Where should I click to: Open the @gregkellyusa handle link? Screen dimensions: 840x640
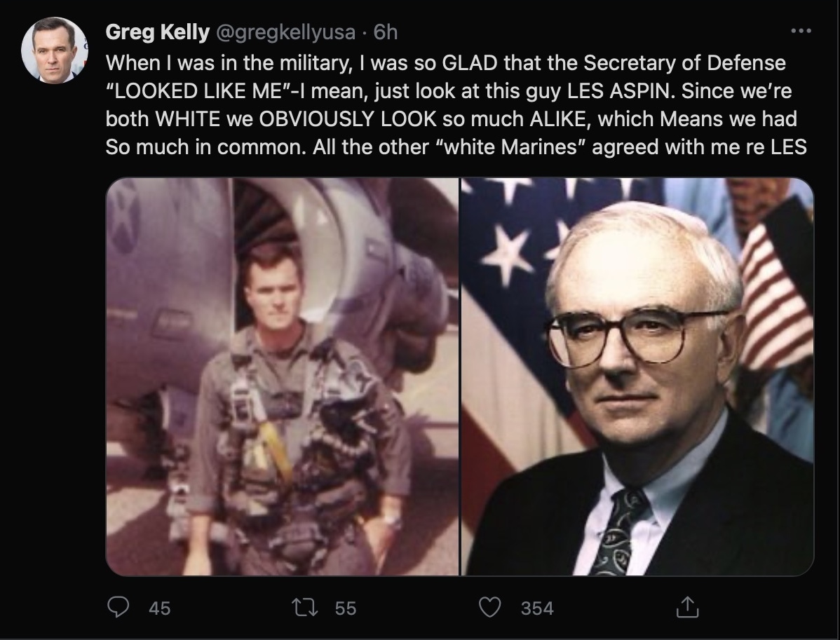[290, 32]
